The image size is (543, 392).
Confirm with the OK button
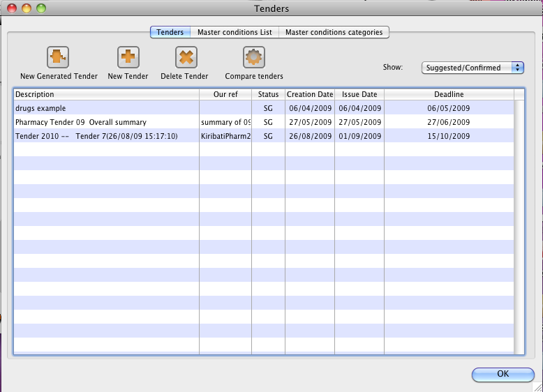503,375
